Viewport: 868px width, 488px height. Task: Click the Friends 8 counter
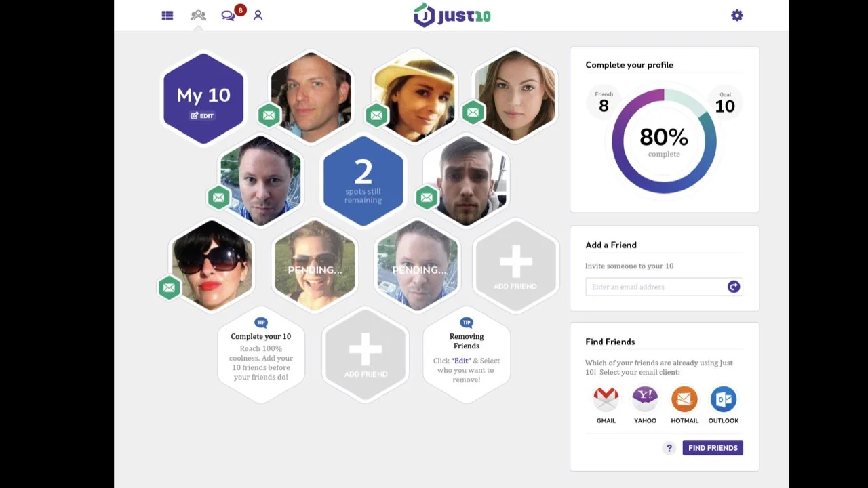pyautogui.click(x=604, y=103)
